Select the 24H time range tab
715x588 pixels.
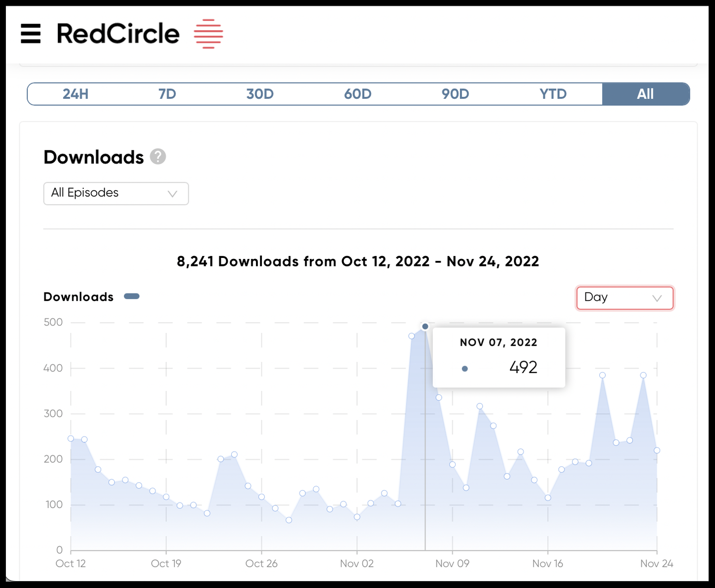click(76, 94)
